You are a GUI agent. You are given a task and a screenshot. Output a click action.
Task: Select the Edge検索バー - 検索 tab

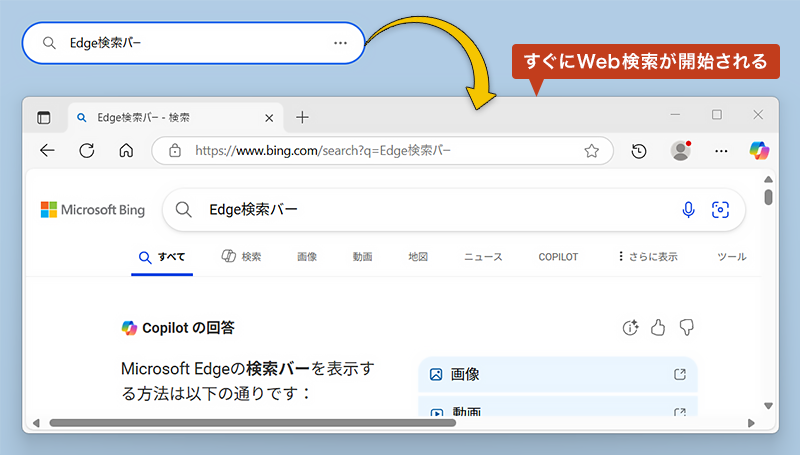coord(176,118)
